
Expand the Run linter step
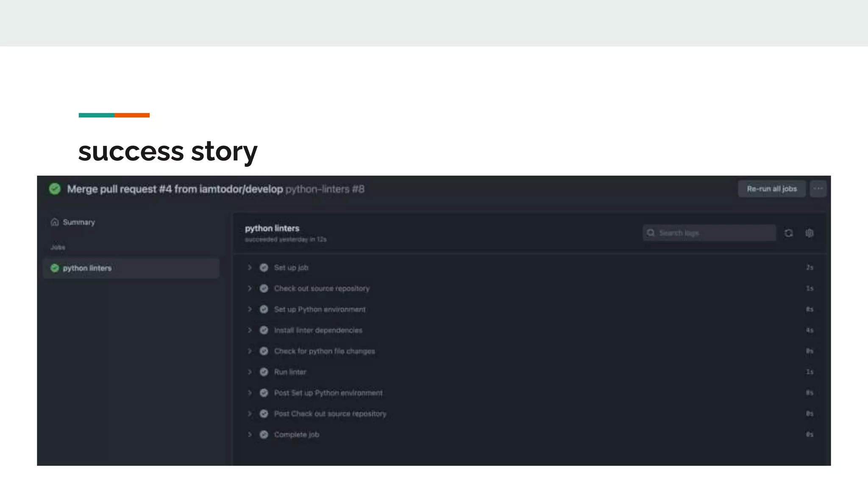coord(250,372)
